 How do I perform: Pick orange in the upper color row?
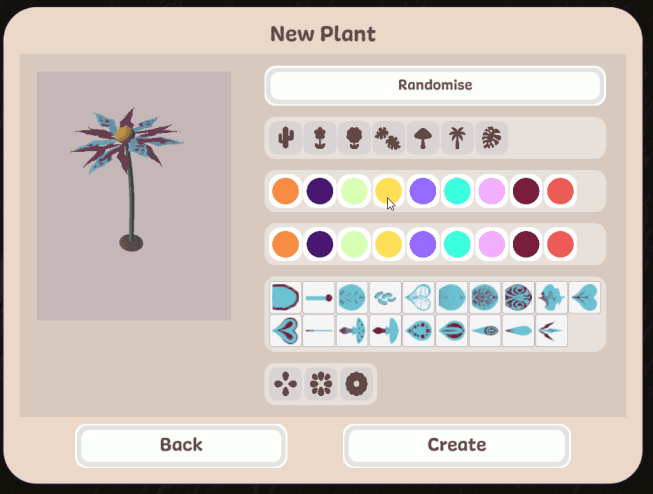point(285,191)
